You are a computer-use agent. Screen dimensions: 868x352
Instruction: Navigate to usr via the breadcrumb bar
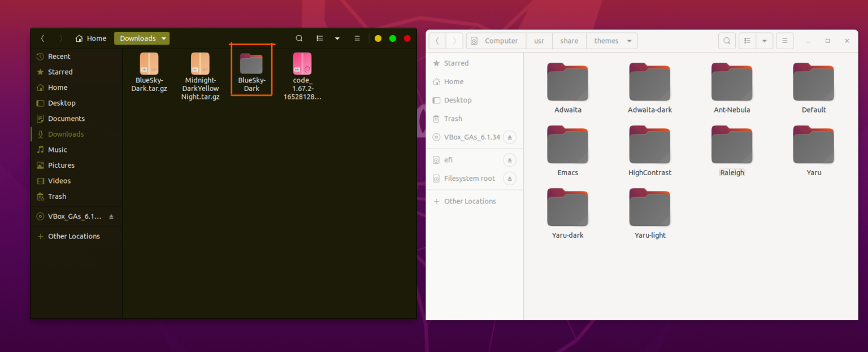pyautogui.click(x=539, y=40)
